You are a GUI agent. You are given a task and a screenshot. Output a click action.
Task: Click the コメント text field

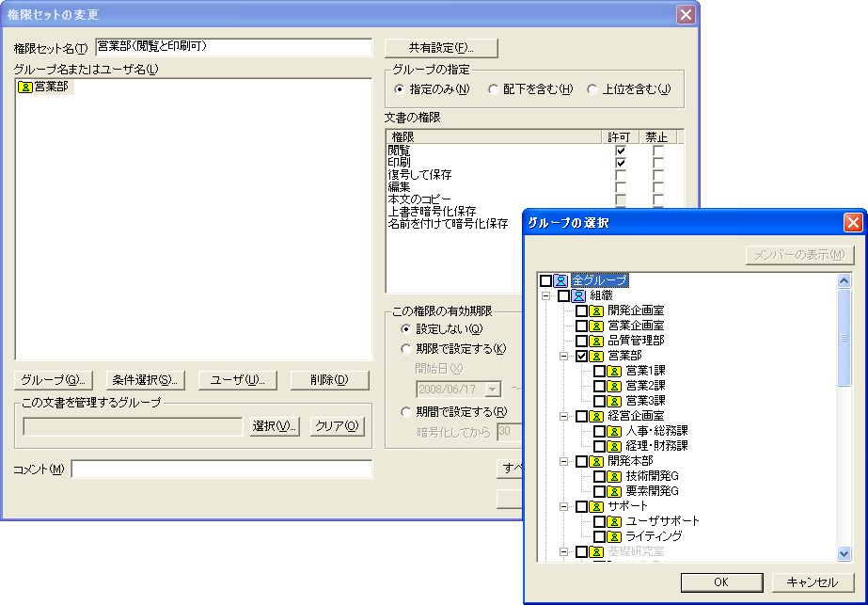click(222, 470)
